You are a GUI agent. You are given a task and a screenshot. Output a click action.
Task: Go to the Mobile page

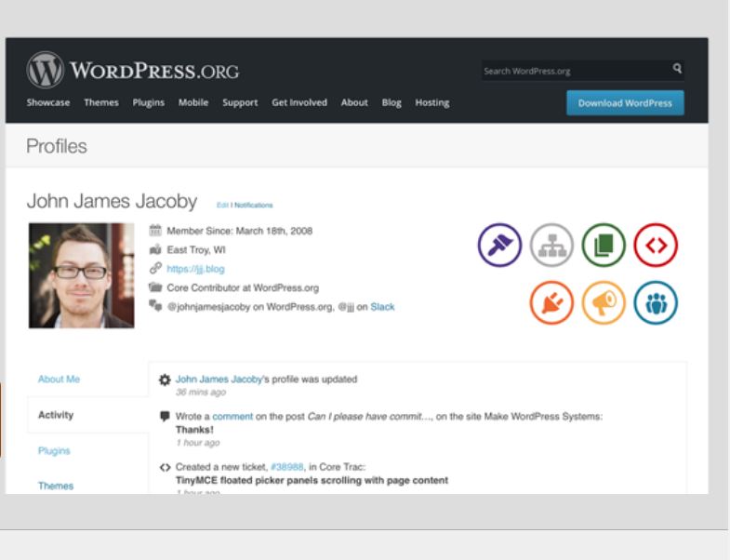pyautogui.click(x=193, y=102)
